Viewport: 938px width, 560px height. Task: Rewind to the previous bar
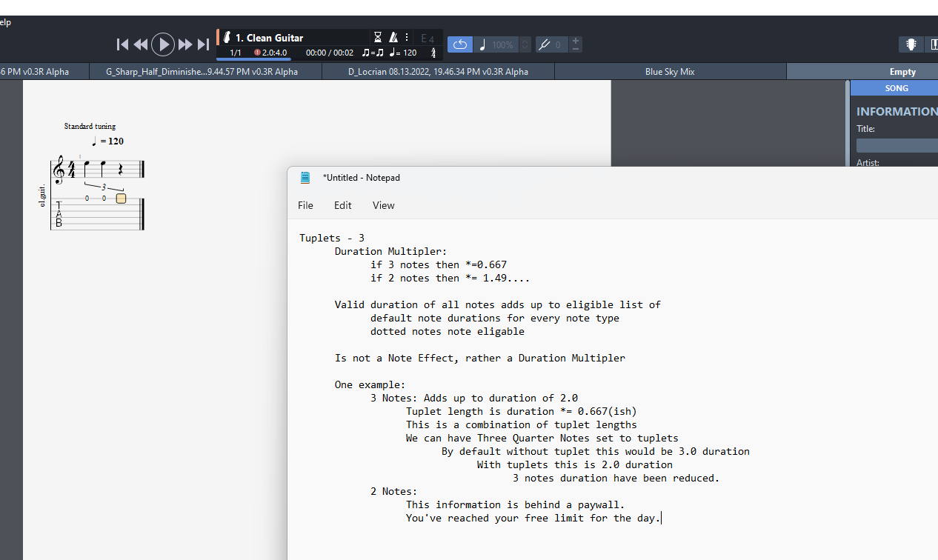[141, 44]
